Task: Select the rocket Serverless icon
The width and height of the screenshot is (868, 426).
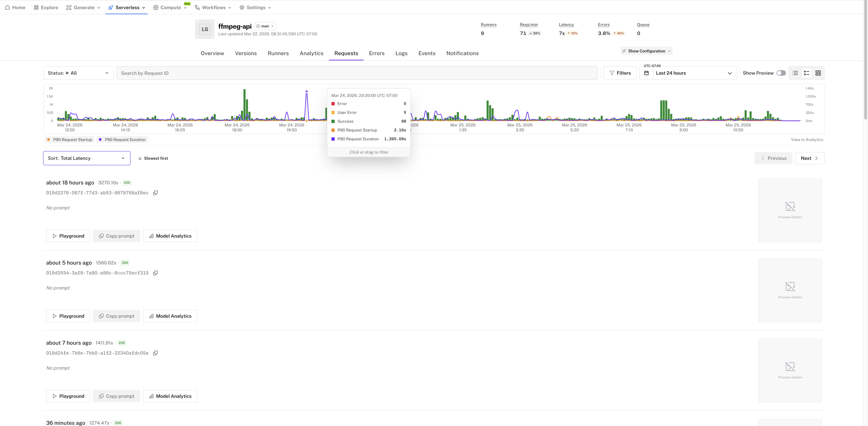Action: [111, 7]
